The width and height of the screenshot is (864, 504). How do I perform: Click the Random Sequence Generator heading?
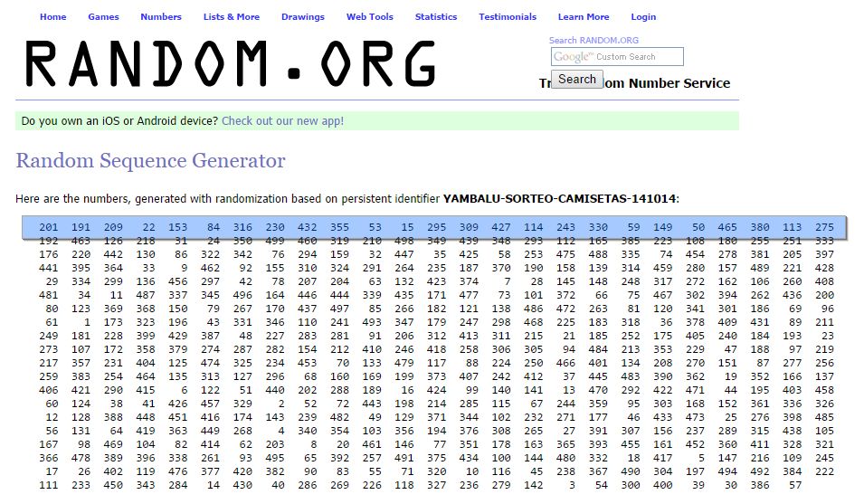150,161
